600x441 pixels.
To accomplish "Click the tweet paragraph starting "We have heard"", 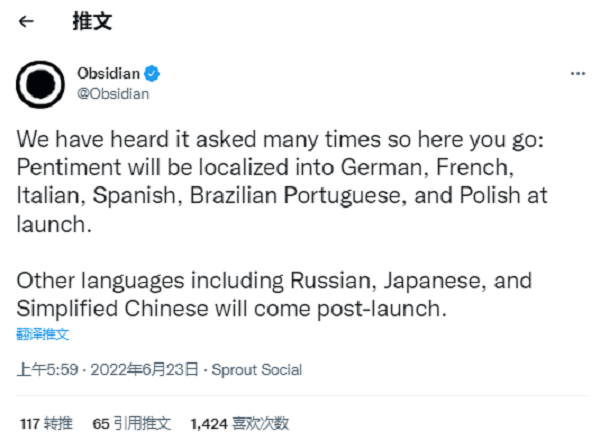I will (283, 181).
